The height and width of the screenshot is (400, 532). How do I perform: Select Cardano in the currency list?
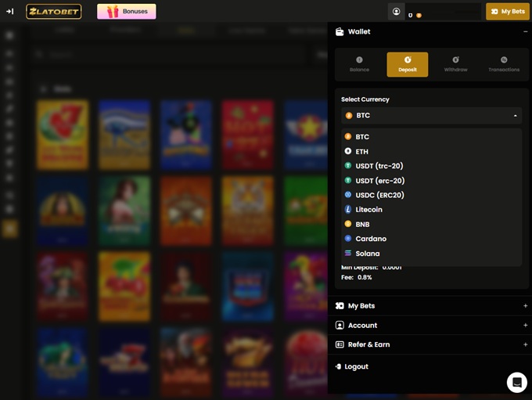click(370, 239)
